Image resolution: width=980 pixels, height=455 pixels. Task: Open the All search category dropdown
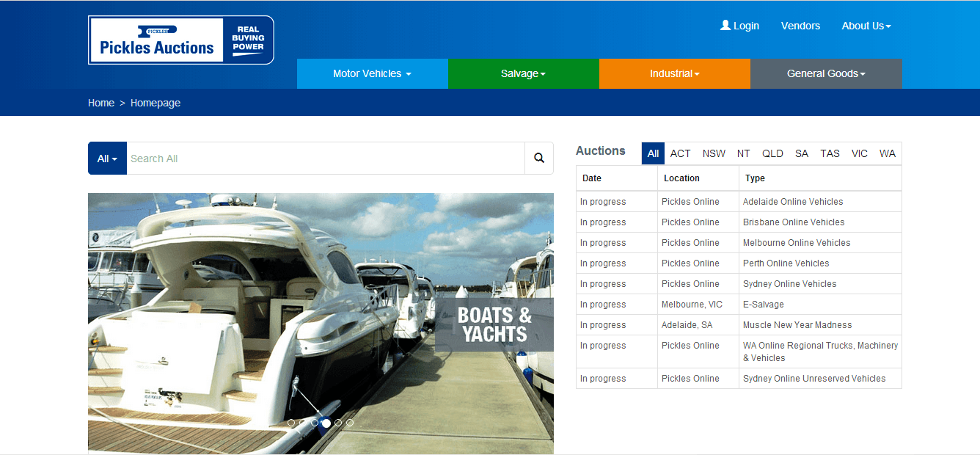click(x=107, y=159)
